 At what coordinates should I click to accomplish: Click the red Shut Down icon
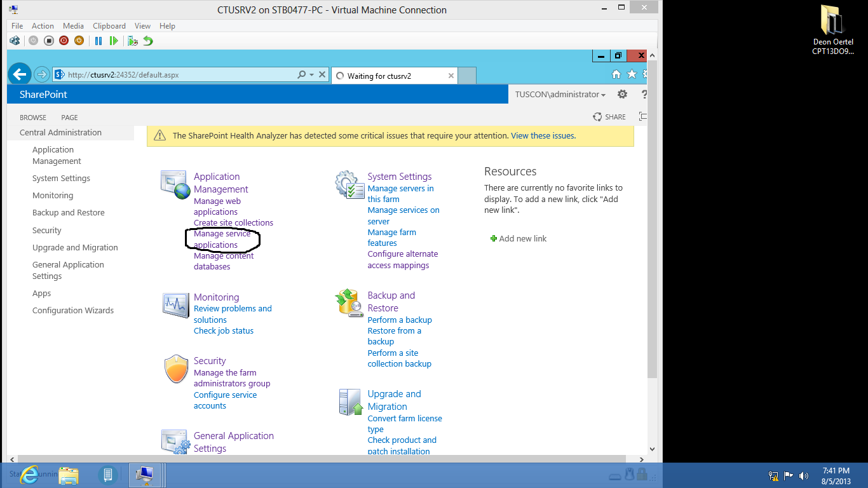(64, 41)
